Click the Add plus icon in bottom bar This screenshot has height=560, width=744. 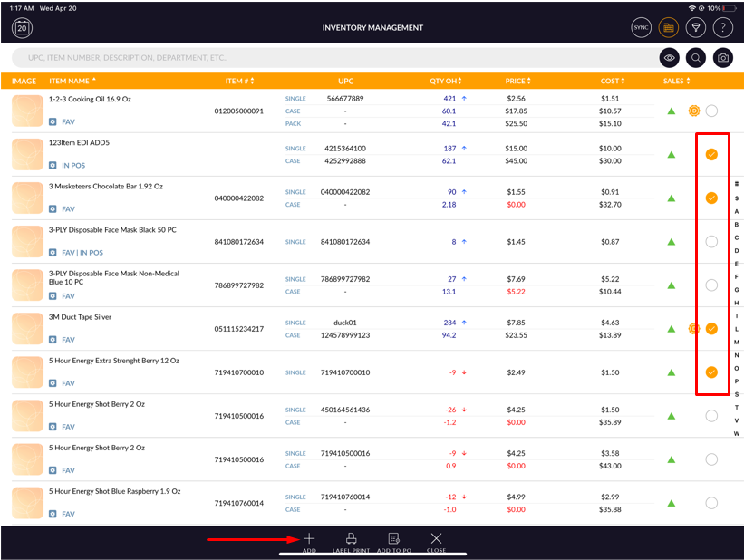click(309, 539)
